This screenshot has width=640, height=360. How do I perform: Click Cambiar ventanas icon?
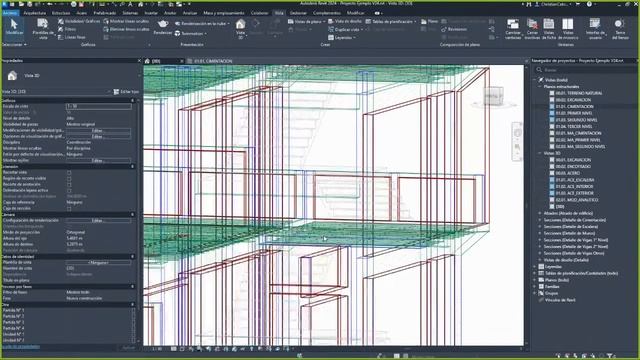point(513,29)
